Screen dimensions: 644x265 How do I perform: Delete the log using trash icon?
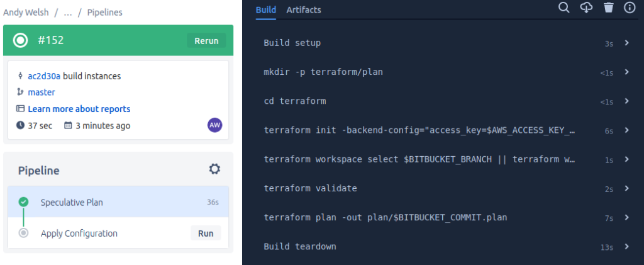tap(609, 8)
